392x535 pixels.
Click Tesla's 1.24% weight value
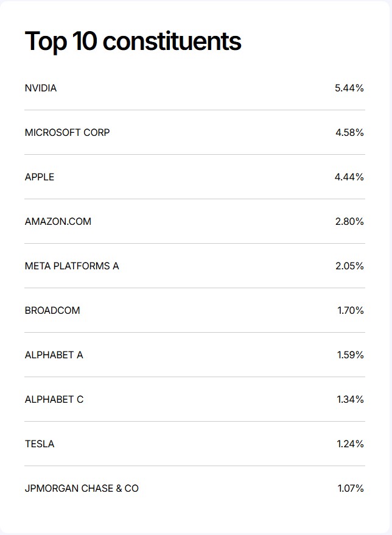(351, 444)
